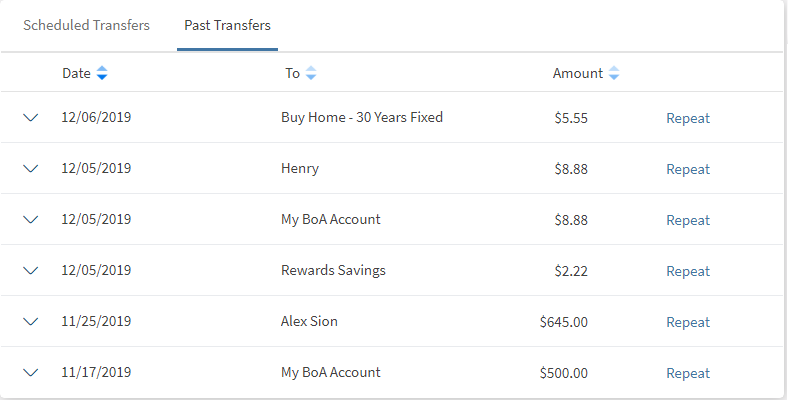Image resolution: width=788 pixels, height=400 pixels.
Task: Expand the Buy Home - 30 Years Fixed row
Action: pos(30,118)
